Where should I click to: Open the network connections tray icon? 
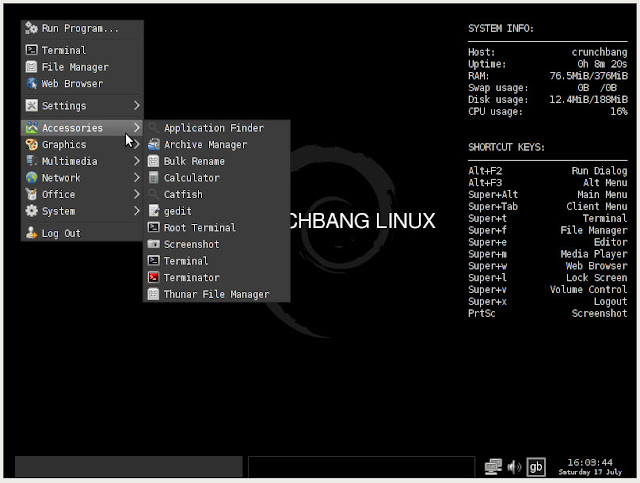click(493, 467)
